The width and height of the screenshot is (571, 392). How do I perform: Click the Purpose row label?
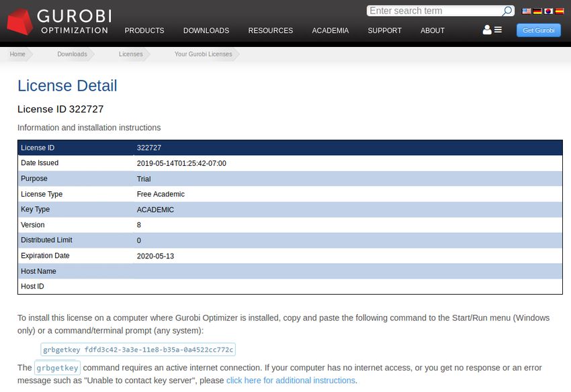[x=34, y=179]
